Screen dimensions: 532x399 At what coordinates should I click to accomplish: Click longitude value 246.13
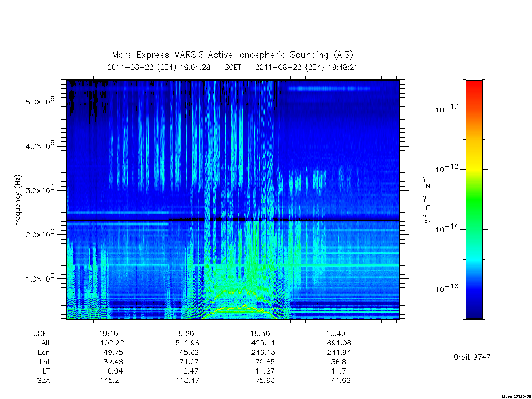pos(262,353)
